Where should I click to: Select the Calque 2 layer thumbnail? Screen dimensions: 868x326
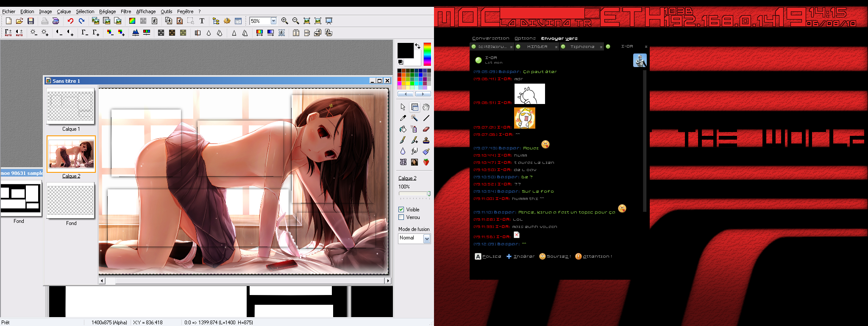71,154
